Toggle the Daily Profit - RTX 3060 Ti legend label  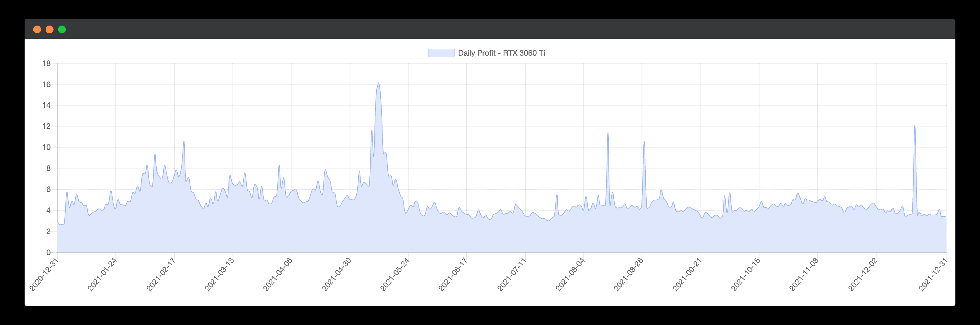[501, 53]
